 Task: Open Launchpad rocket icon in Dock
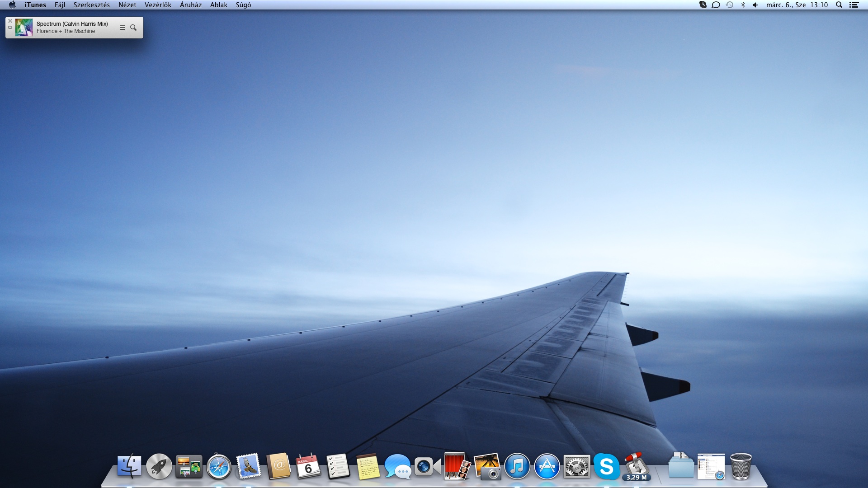point(159,466)
